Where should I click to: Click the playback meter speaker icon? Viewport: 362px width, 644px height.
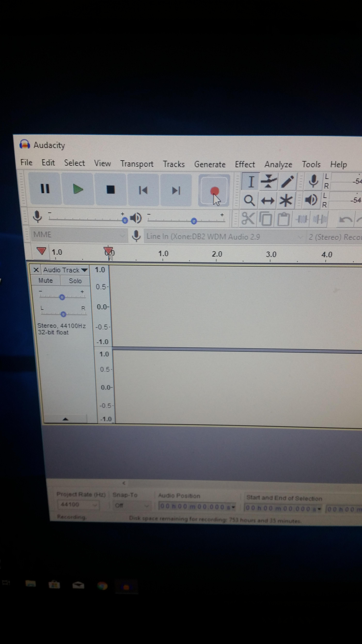point(311,200)
